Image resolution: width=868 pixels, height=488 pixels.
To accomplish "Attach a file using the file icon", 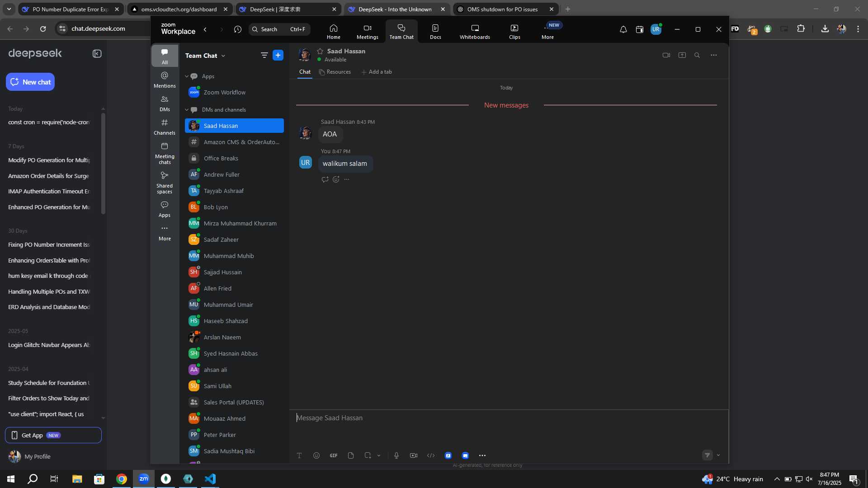I will 351,455.
